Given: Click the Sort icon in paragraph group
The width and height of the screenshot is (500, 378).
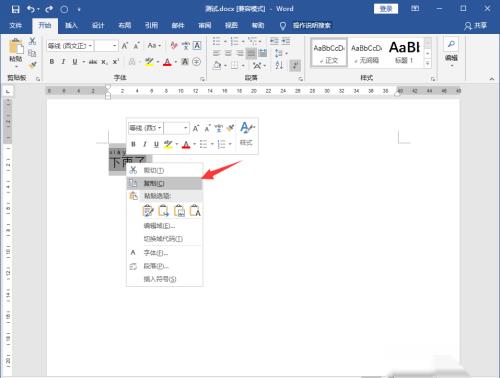Looking at the screenshot, I should pos(279,65).
